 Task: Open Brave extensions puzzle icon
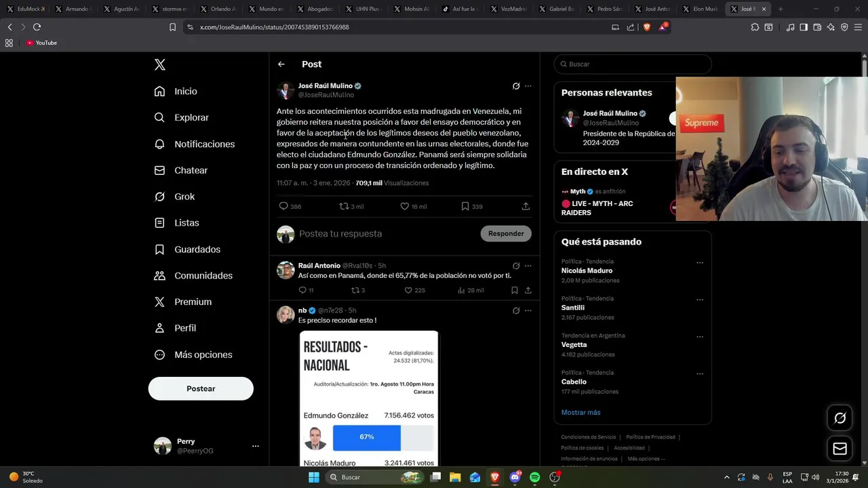(x=755, y=27)
